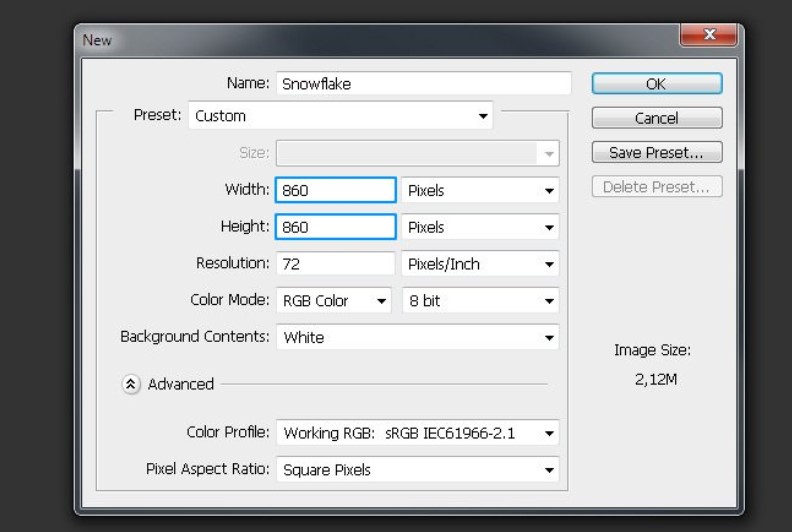792x532 pixels.
Task: Click the OK button
Action: click(x=656, y=84)
